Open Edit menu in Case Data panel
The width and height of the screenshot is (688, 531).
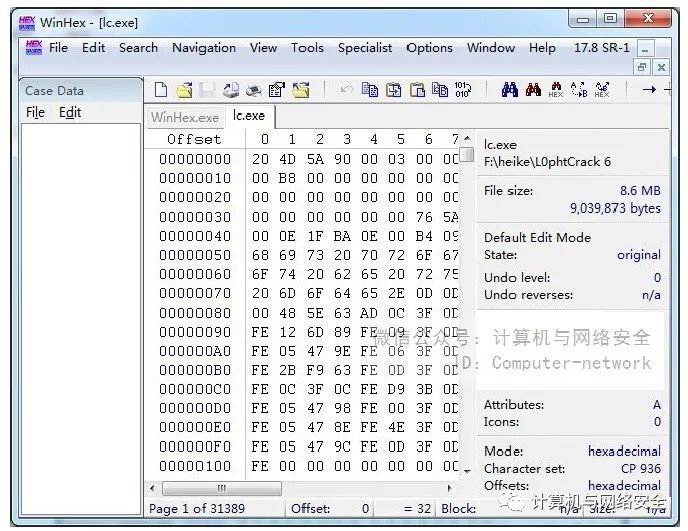tap(70, 112)
